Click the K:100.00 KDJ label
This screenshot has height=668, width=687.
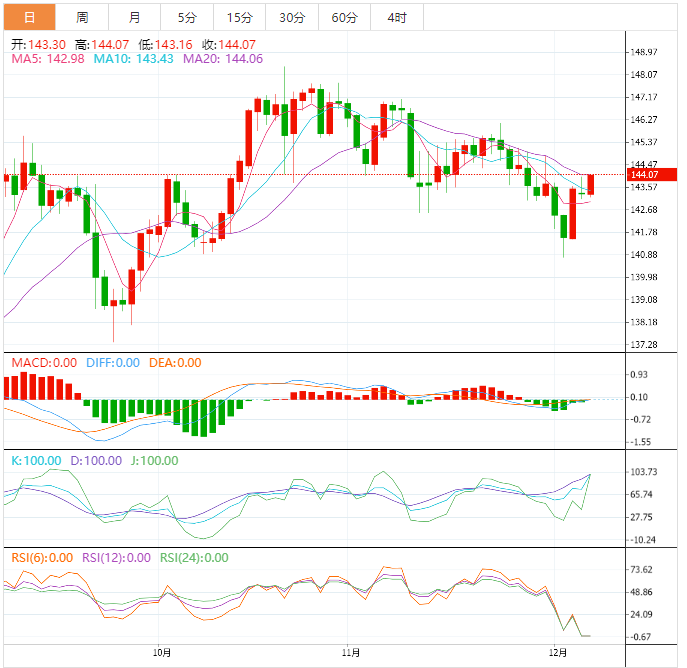[38, 461]
